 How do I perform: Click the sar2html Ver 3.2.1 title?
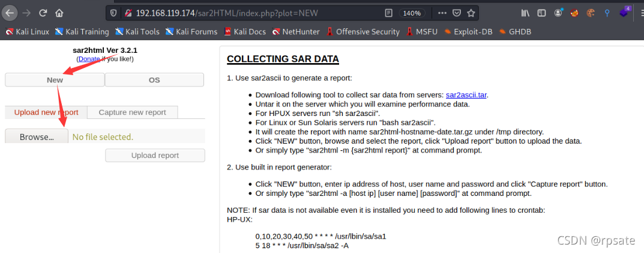tap(105, 50)
